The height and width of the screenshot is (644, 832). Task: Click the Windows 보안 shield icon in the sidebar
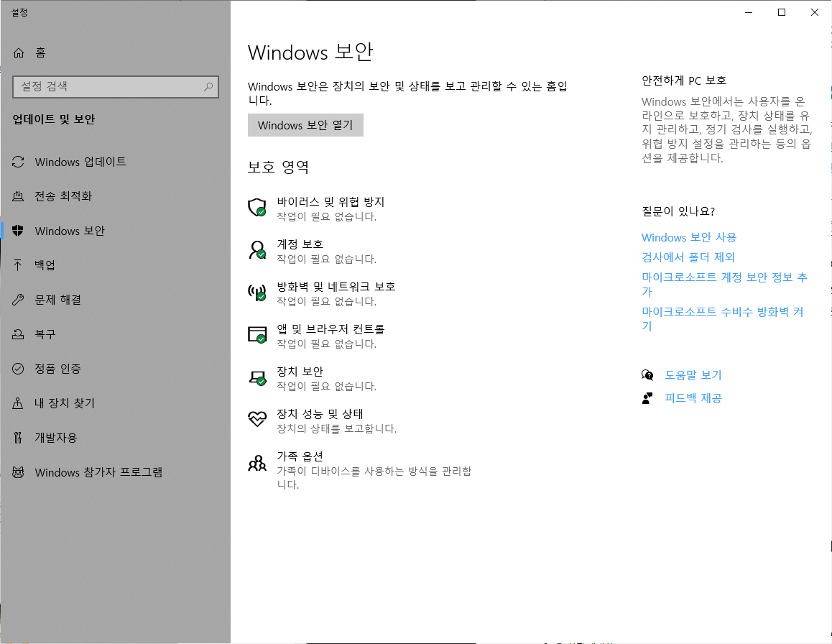click(18, 231)
